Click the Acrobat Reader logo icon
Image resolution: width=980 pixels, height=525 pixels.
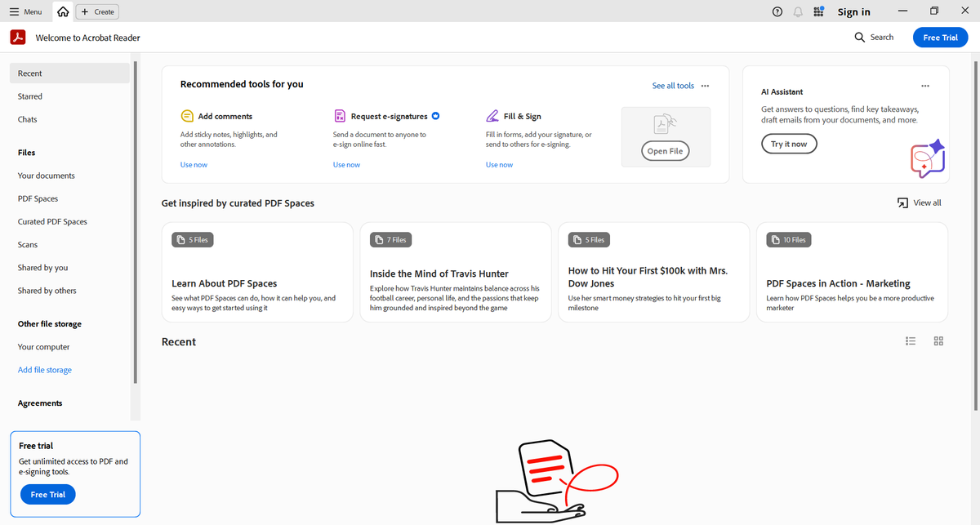18,37
